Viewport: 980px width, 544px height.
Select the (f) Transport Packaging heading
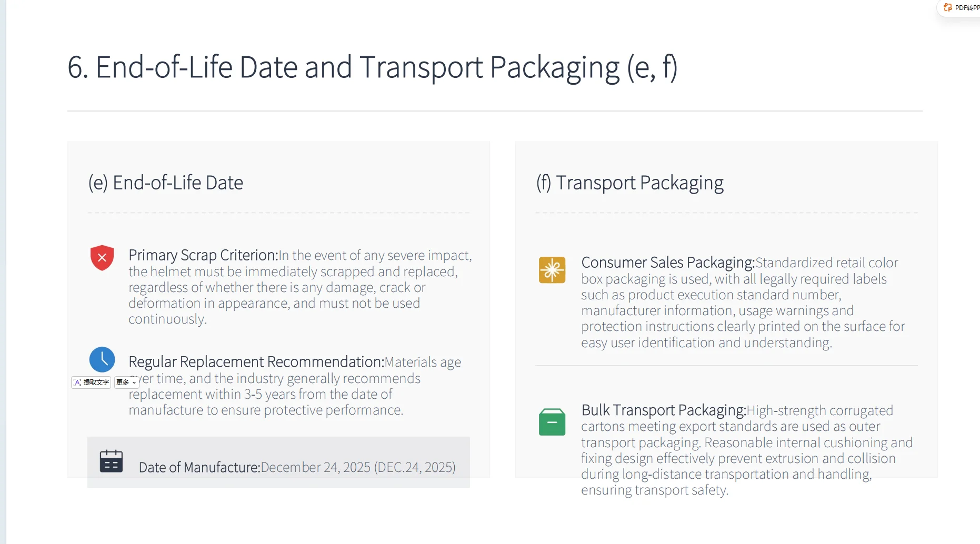[x=629, y=183]
